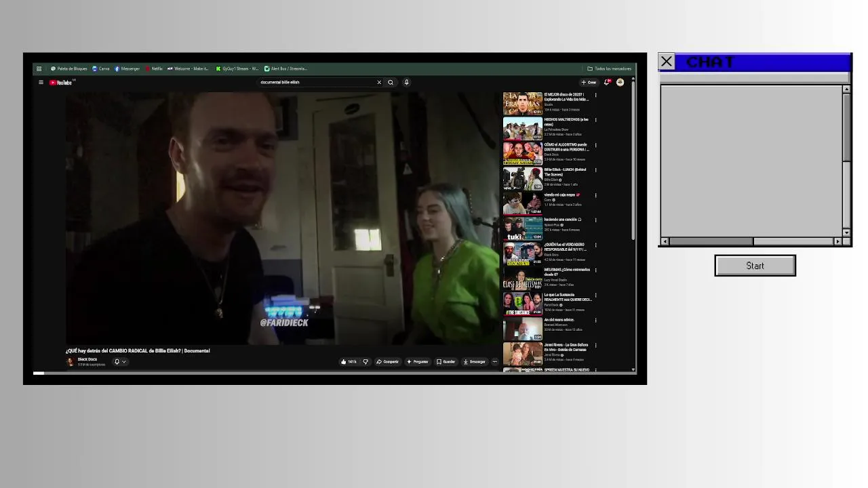Click the Start button below chat

[x=755, y=266]
